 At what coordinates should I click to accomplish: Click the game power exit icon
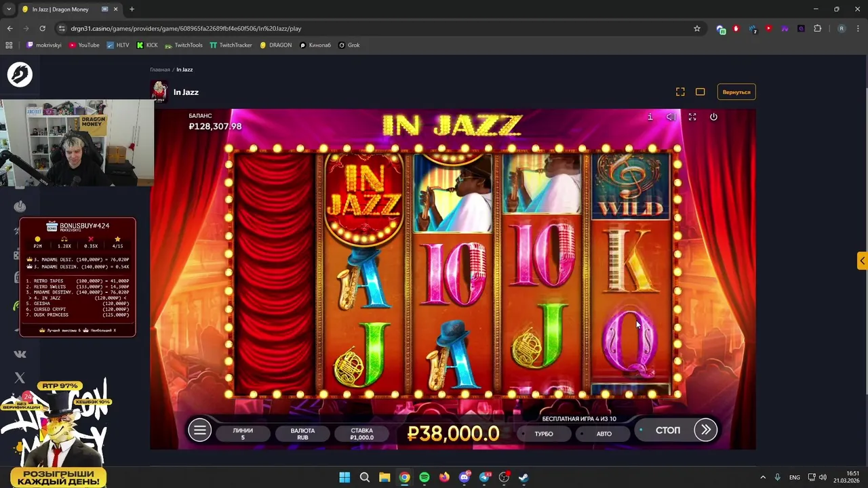713,117
